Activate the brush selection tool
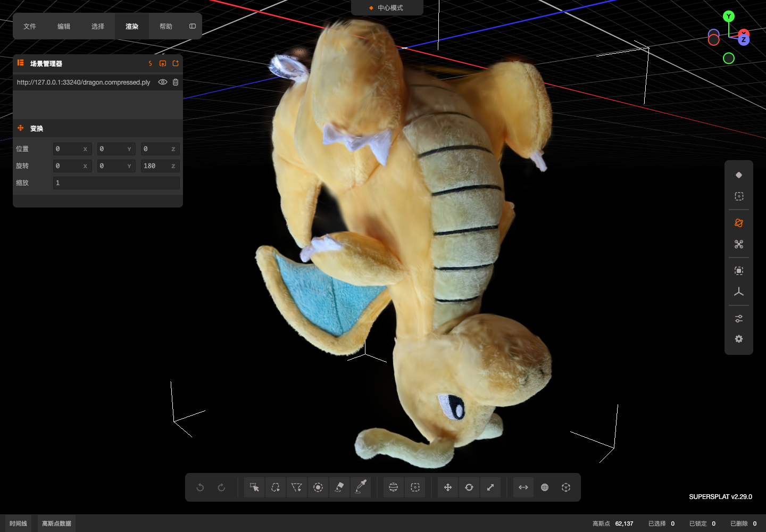 coord(318,487)
